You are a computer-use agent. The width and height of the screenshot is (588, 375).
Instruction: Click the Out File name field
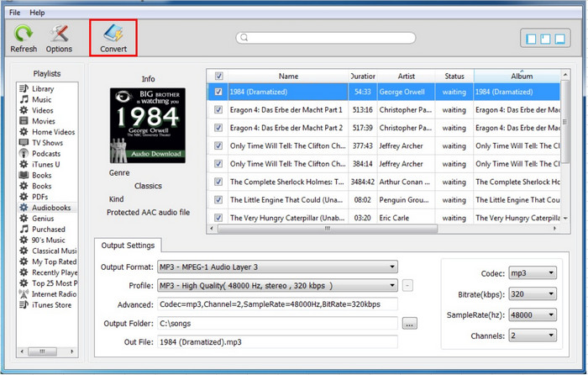click(x=277, y=342)
